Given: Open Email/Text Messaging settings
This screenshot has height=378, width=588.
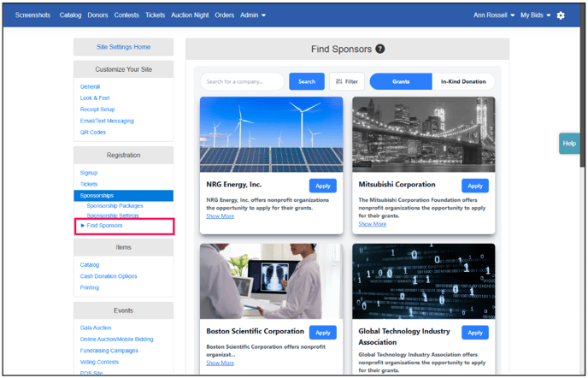Looking at the screenshot, I should (107, 121).
